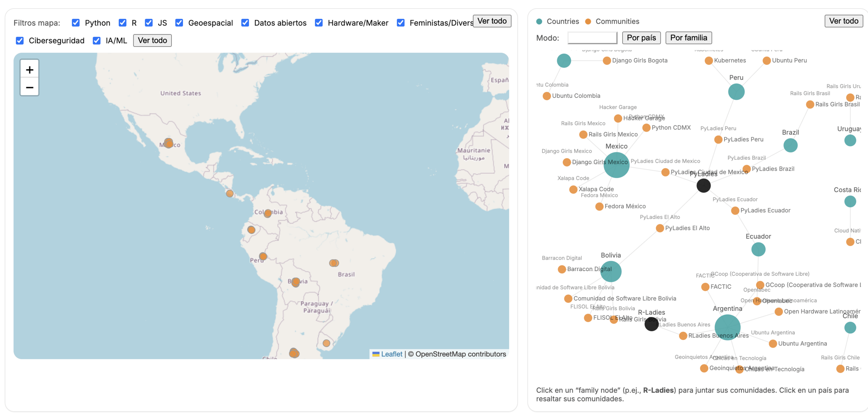
Task: Click the map marker over Brasil
Action: [x=334, y=263]
